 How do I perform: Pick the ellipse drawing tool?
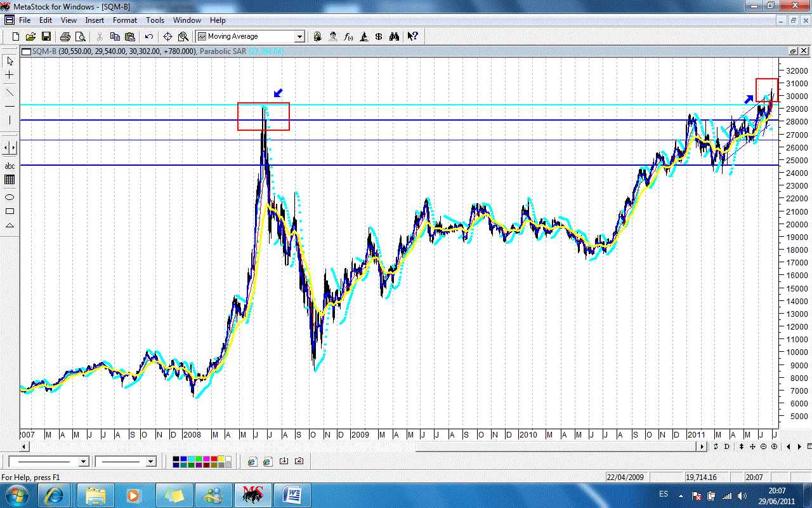click(10, 197)
